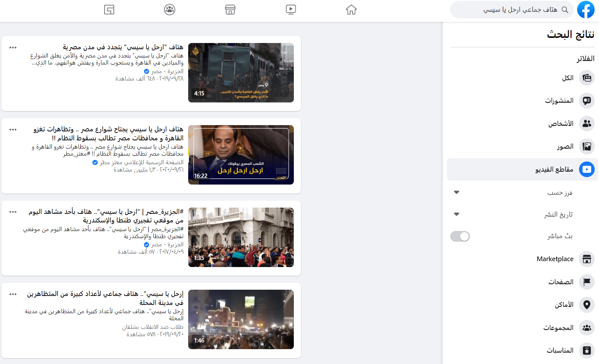Open video title هتاف "ارحل يا سيسي" يتجدد

click(x=123, y=47)
